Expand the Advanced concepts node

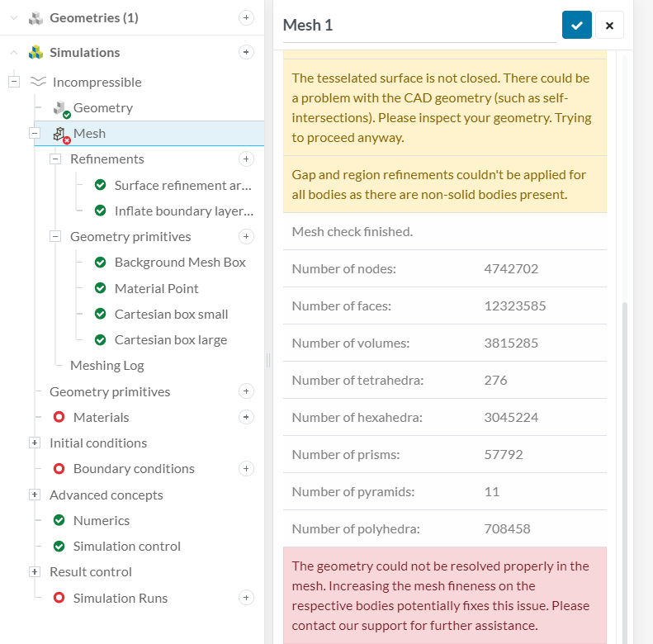(x=35, y=495)
